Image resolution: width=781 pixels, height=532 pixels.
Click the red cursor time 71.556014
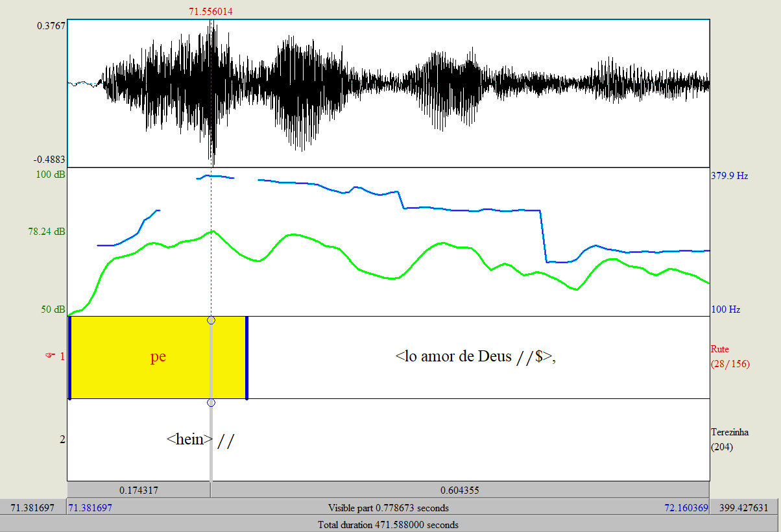coord(211,11)
